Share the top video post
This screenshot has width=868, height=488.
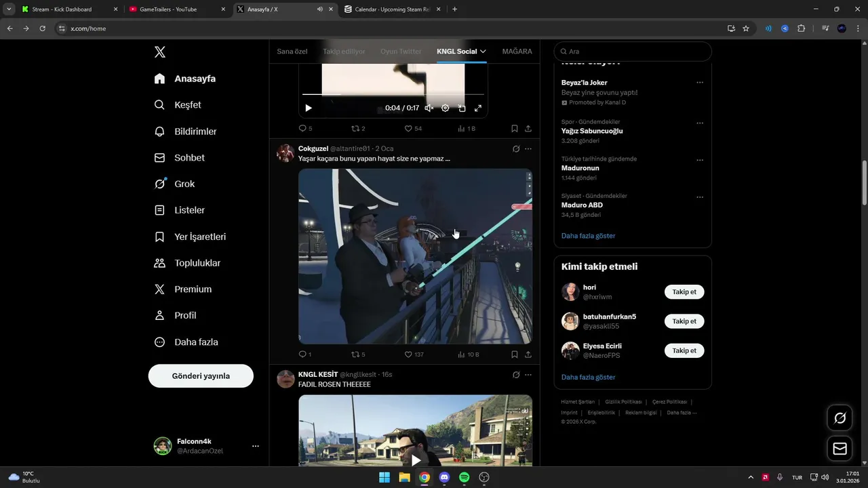(x=528, y=128)
